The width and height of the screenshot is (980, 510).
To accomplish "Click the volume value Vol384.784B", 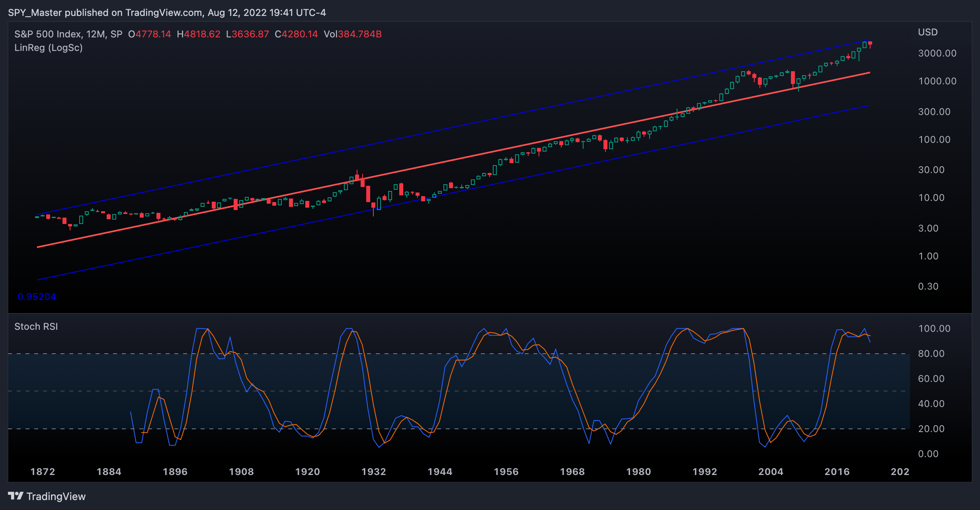I will click(x=353, y=34).
